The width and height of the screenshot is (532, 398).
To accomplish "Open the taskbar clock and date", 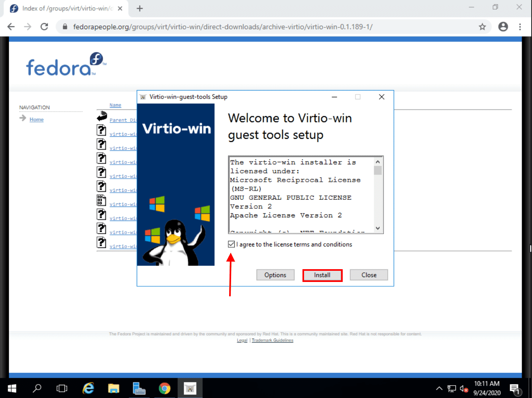I will (x=487, y=388).
